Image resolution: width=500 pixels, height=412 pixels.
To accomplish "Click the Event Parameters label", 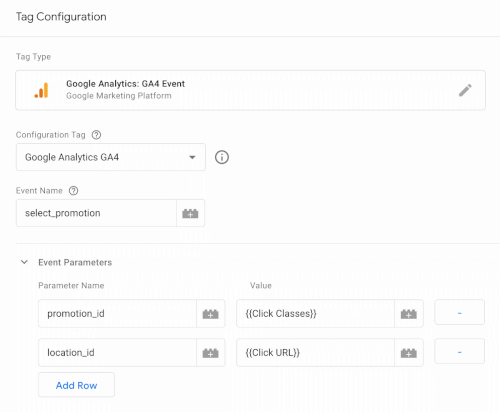I will coord(75,262).
